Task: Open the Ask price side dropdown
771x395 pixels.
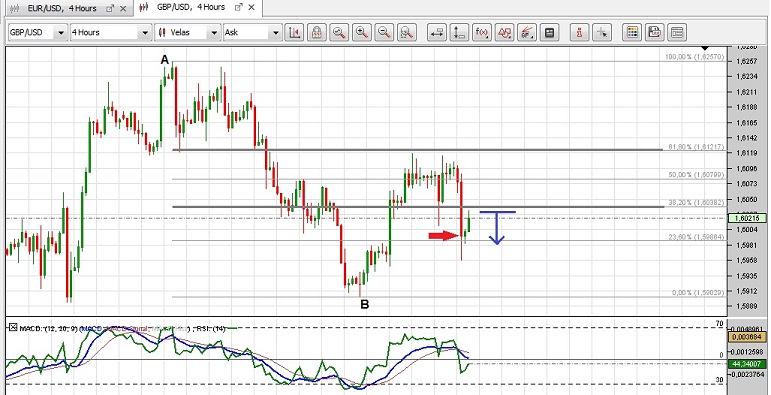Action: (275, 33)
